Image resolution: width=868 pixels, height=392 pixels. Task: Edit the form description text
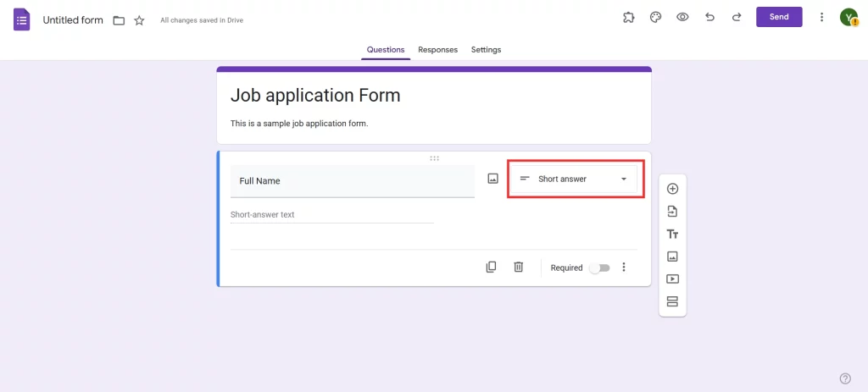click(299, 124)
